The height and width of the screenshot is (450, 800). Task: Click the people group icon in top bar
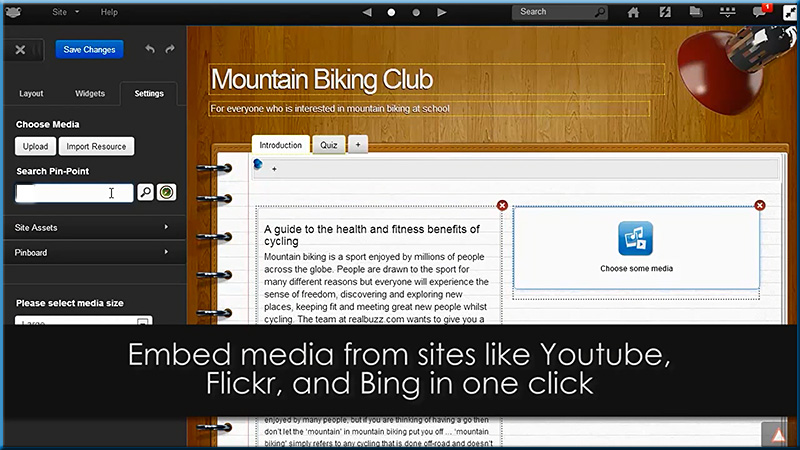click(728, 12)
